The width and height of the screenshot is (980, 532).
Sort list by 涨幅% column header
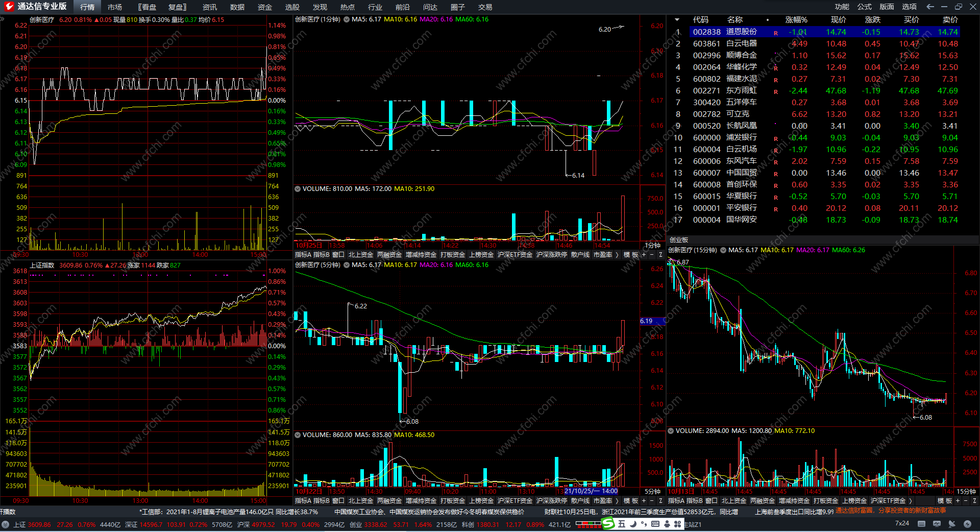point(796,20)
